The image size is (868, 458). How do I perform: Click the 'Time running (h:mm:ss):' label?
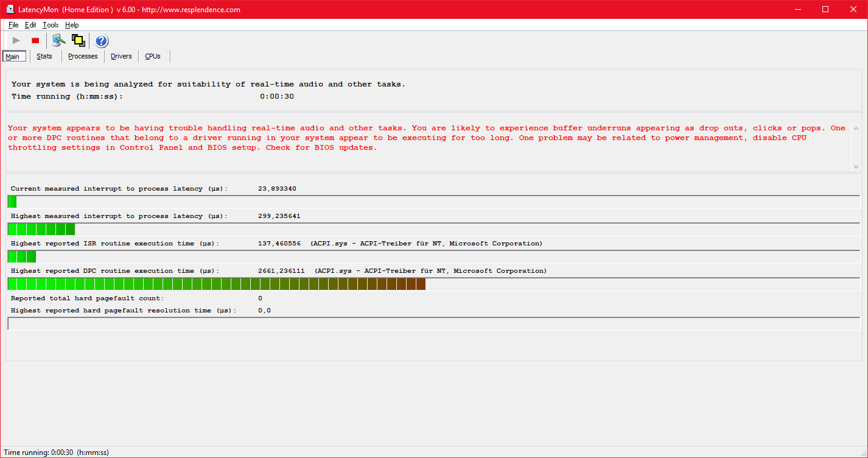tap(67, 96)
